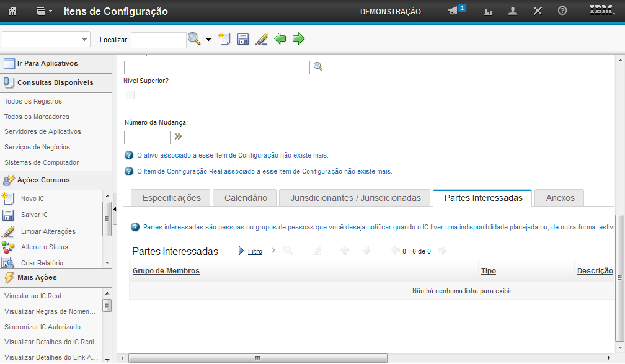This screenshot has width=625, height=364.
Task: Open Servidores de Aplicativos query link
Action: (43, 131)
